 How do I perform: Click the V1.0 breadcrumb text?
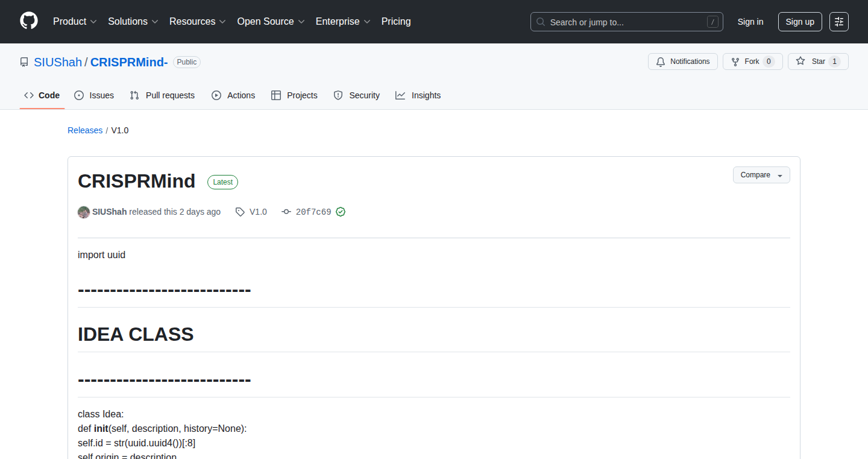coord(120,130)
